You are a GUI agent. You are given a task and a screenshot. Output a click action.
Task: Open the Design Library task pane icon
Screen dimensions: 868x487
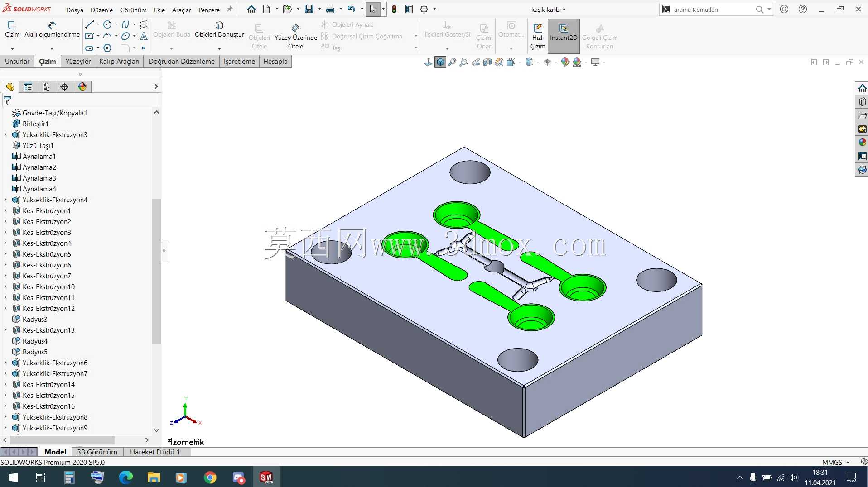[862, 102]
